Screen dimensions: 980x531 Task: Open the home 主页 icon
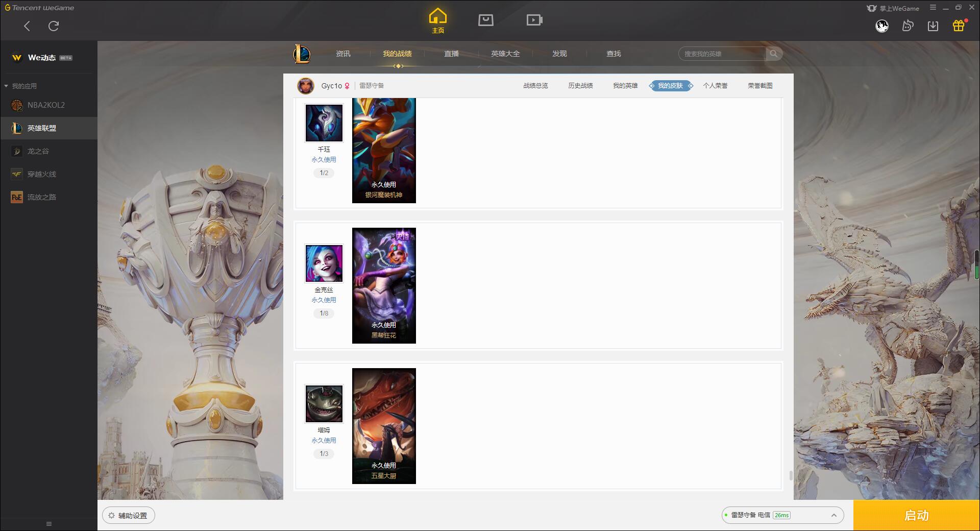437,20
